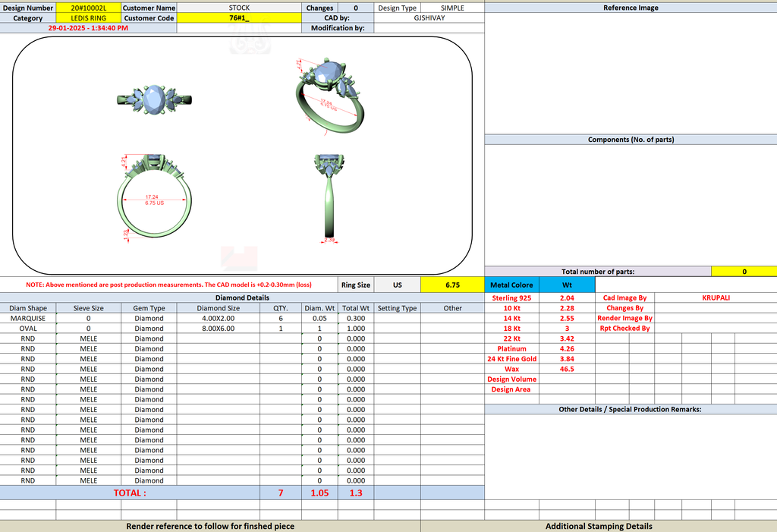Select the Additional Stamping Details header
The width and height of the screenshot is (777, 532).
tap(599, 526)
